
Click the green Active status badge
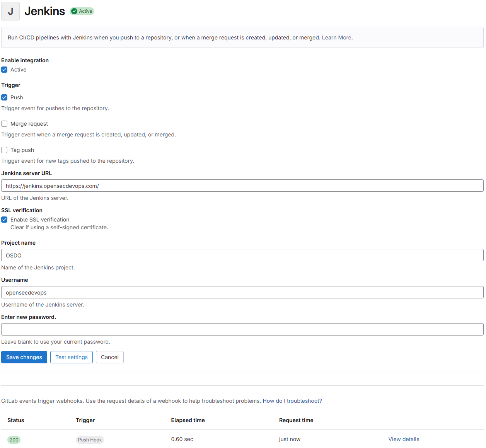[82, 11]
